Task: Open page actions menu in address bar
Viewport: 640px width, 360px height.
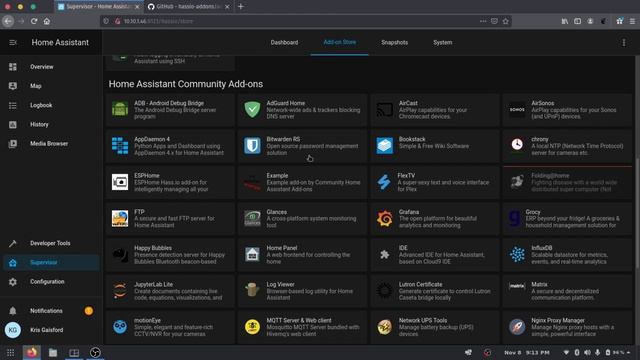Action: click(483, 21)
